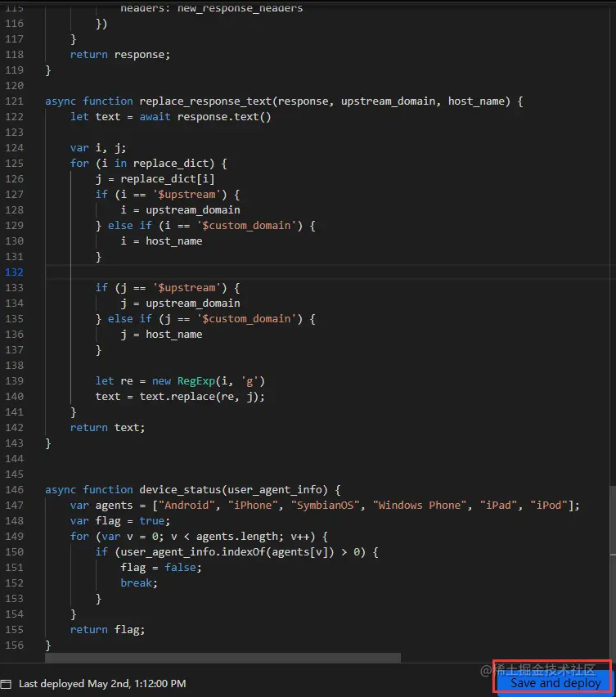616x697 pixels.
Task: Place cursor on the device_status function name
Action: click(180, 490)
